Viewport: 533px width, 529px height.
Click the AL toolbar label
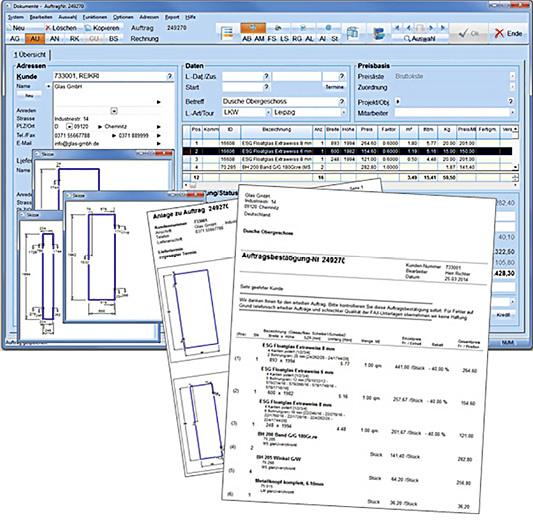[x=309, y=39]
